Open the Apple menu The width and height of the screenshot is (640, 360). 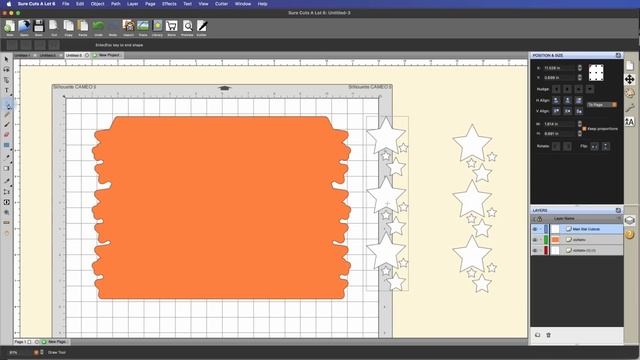[x=9, y=4]
